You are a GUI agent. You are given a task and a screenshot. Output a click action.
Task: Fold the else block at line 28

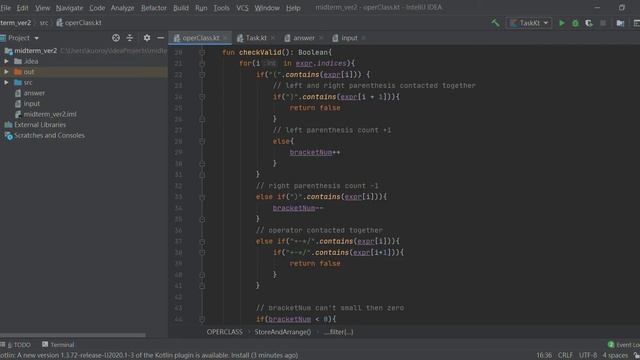click(202, 142)
